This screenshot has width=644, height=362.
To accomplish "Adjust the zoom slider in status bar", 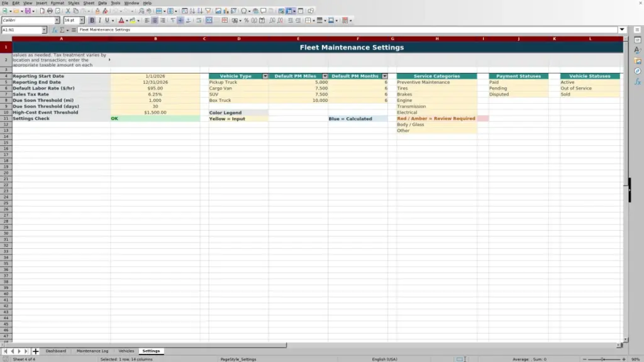I will click(603, 359).
